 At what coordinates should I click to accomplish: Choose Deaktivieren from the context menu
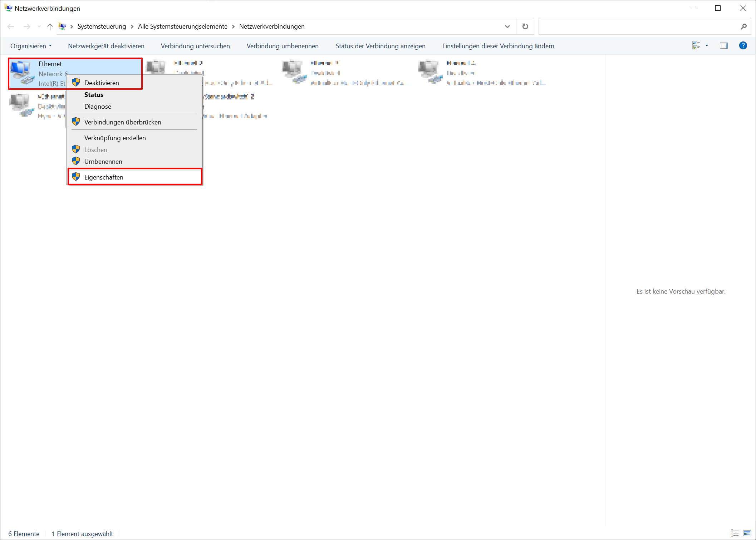coord(102,83)
